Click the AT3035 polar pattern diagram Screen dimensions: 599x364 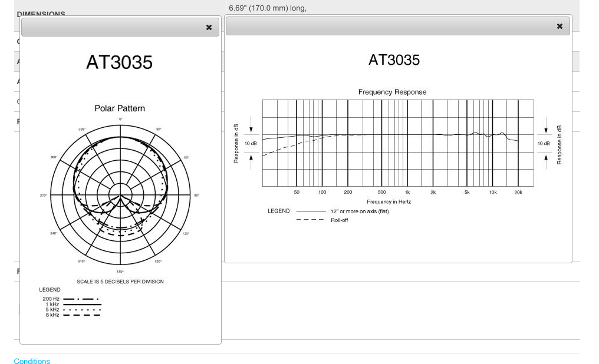[120, 194]
